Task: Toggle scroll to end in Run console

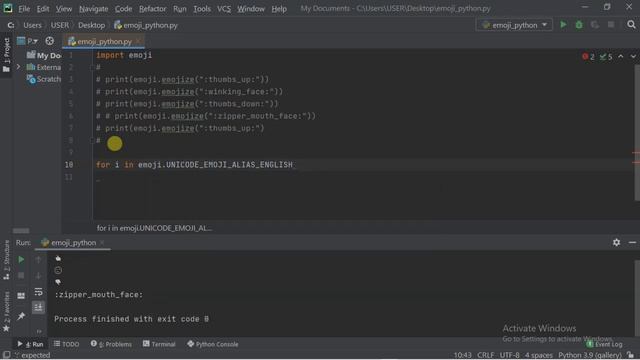Action: click(x=38, y=307)
